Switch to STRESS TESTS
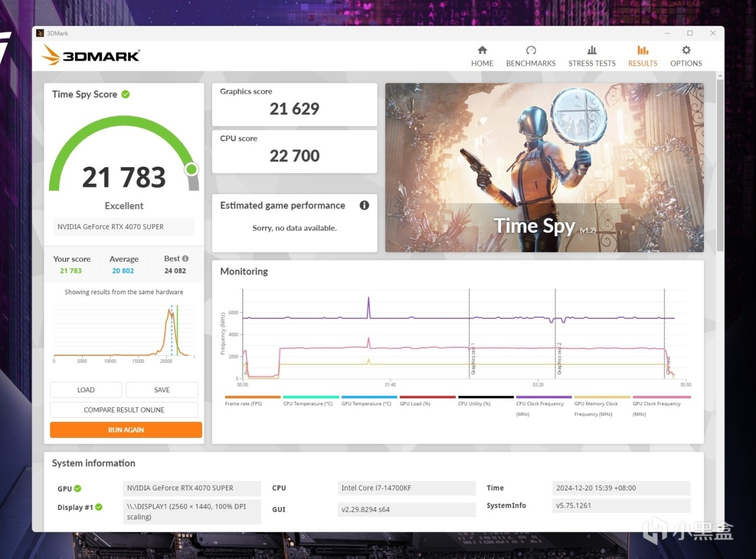The height and width of the screenshot is (559, 756). 592,56
